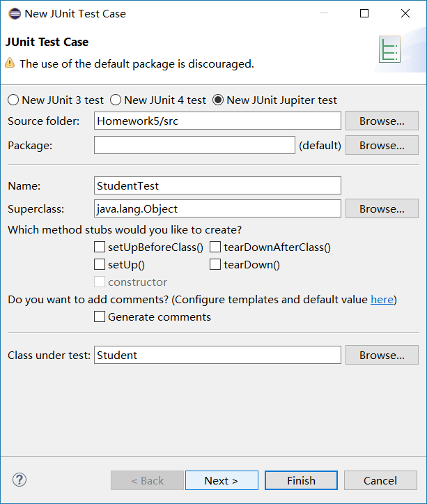Browse for a Superclass

[x=382, y=208]
